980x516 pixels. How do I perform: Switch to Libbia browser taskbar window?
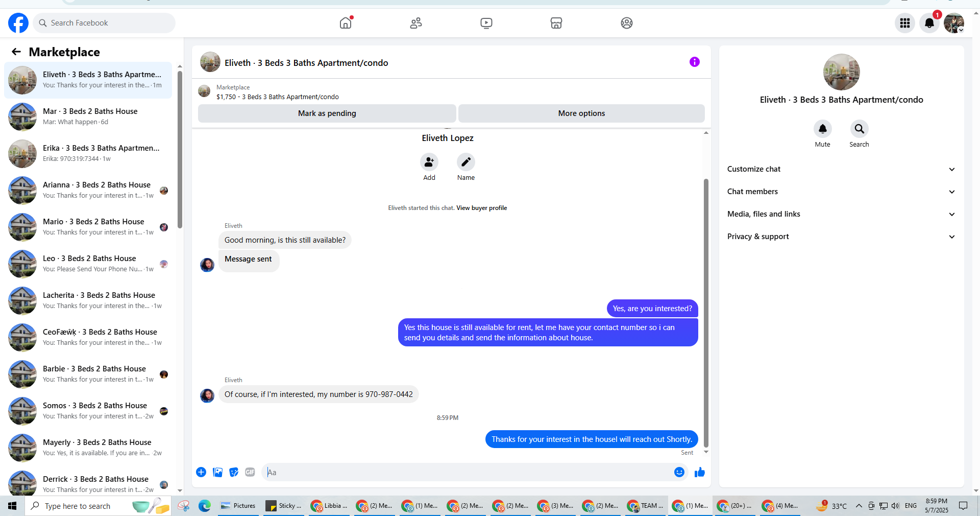pyautogui.click(x=329, y=506)
